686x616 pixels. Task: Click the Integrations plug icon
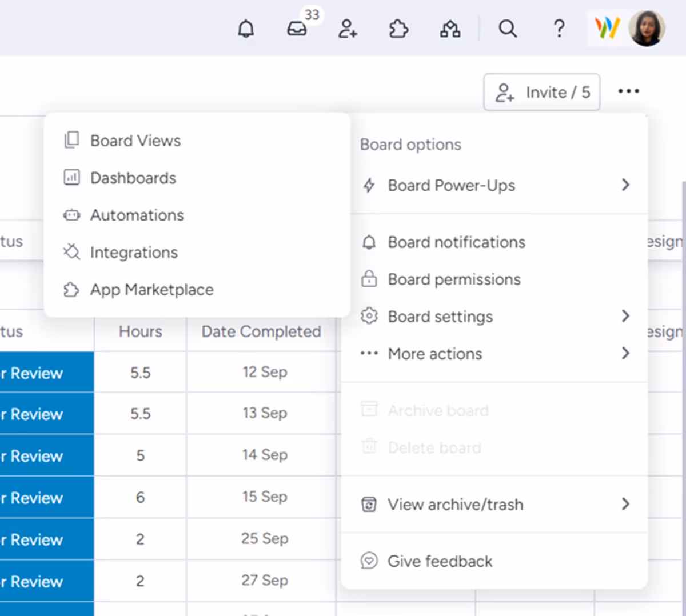71,252
